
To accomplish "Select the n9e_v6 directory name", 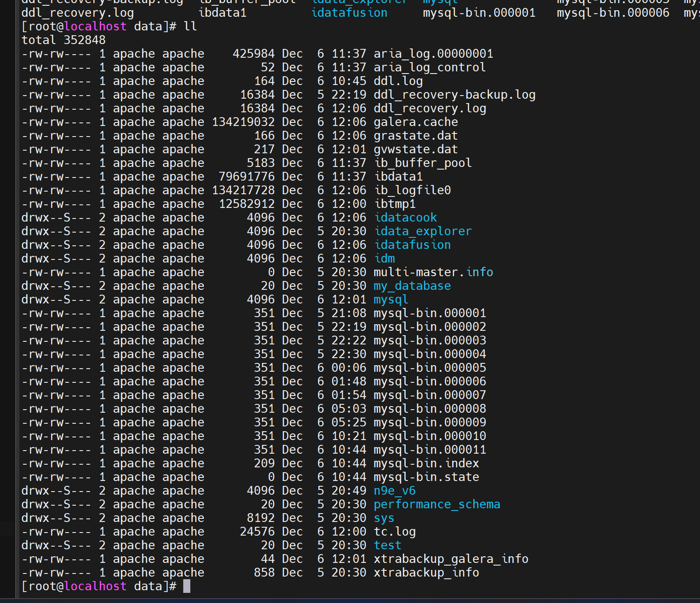I will pyautogui.click(x=394, y=491).
